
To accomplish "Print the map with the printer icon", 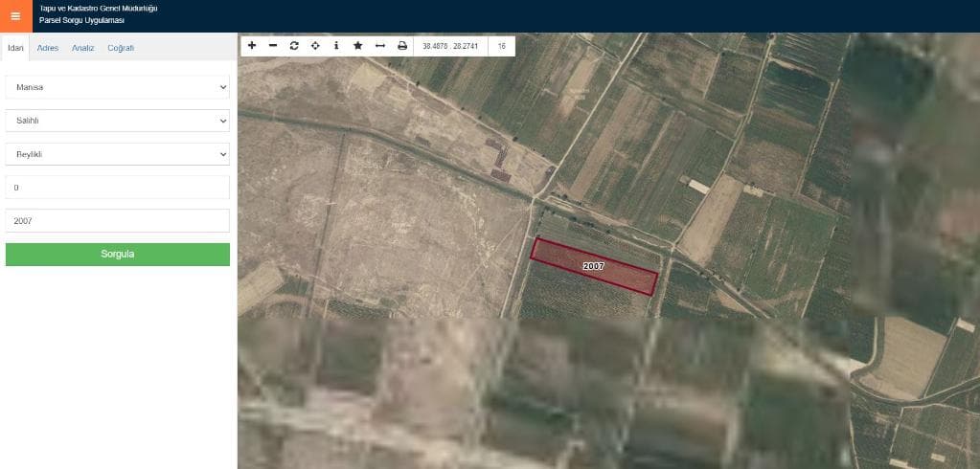I will (401, 46).
